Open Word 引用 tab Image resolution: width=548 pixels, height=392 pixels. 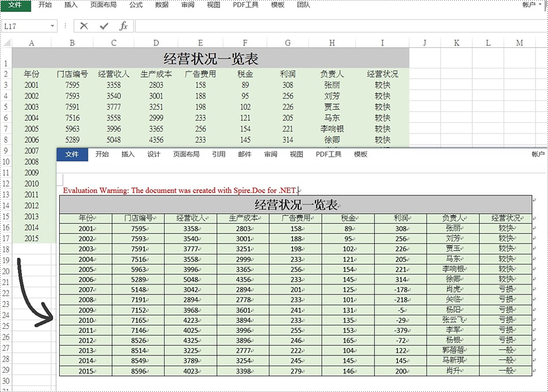(x=219, y=154)
